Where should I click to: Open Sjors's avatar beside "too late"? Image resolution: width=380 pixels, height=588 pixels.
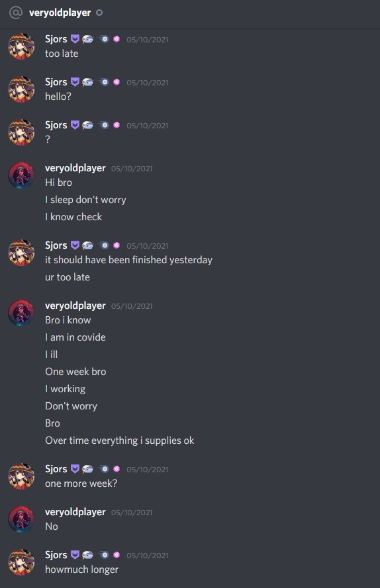click(21, 46)
